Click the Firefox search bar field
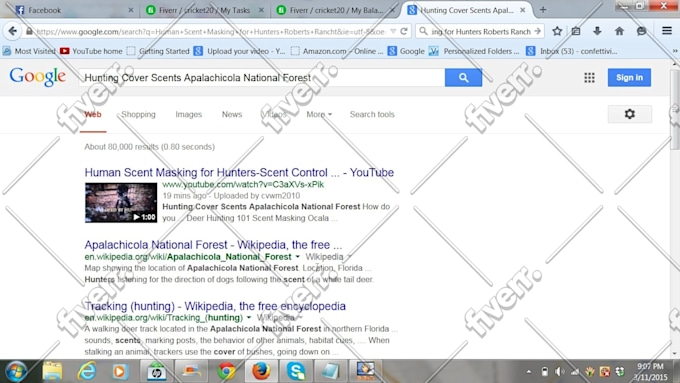 (x=481, y=31)
